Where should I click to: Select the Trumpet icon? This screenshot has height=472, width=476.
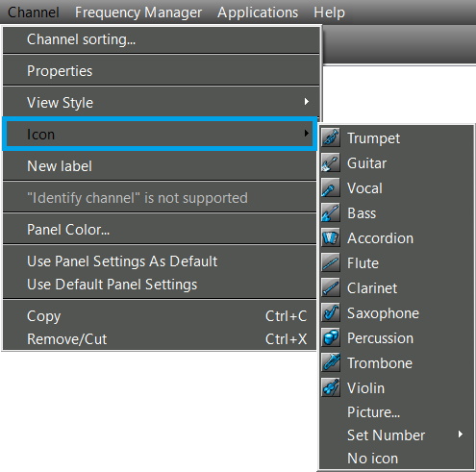pos(331,138)
